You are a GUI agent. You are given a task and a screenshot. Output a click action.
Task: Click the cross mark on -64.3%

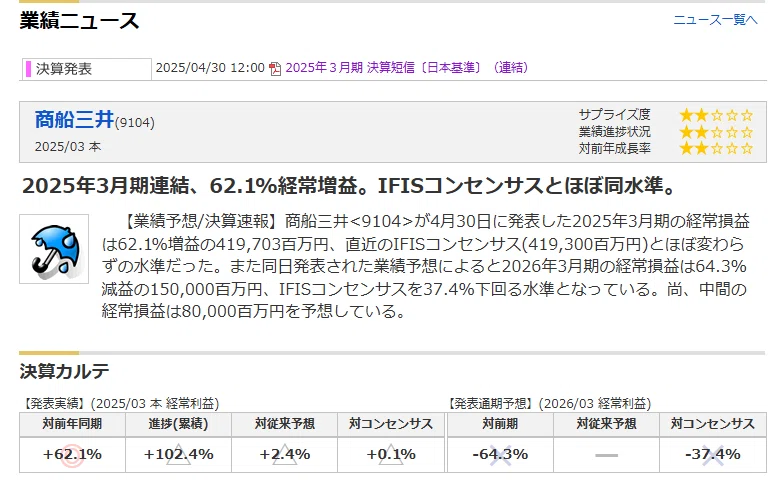[x=500, y=455]
